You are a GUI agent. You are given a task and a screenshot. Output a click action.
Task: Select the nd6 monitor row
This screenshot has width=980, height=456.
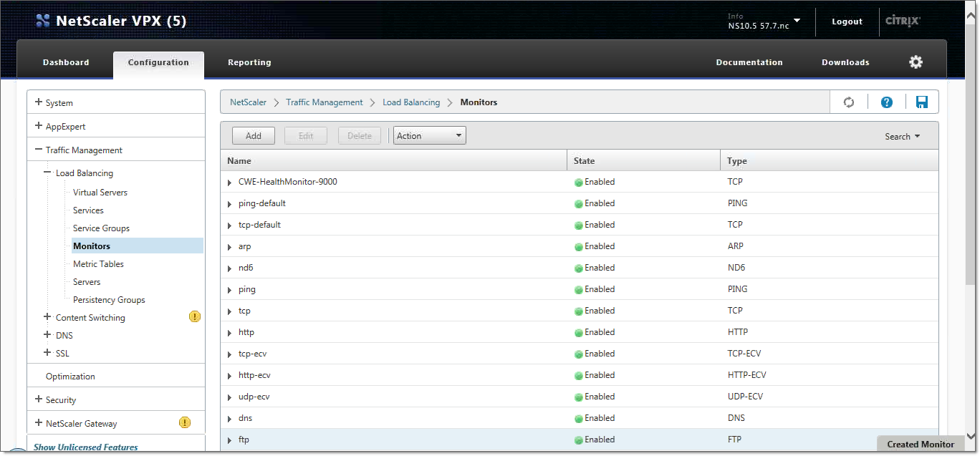coord(579,268)
